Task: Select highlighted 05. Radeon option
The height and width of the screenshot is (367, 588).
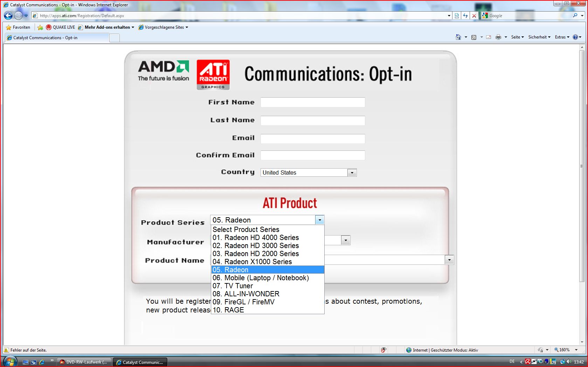Action: (x=268, y=270)
